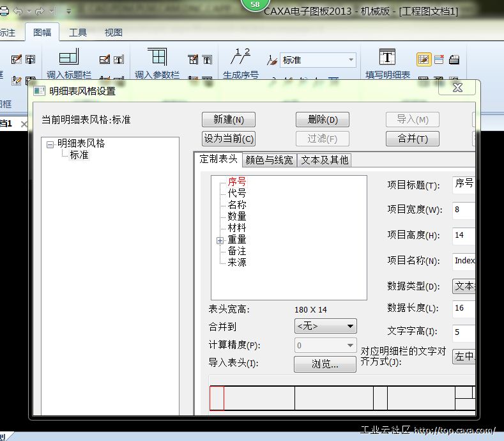Click the print icon in quick access toolbar
504x441 pixels.
4,12
